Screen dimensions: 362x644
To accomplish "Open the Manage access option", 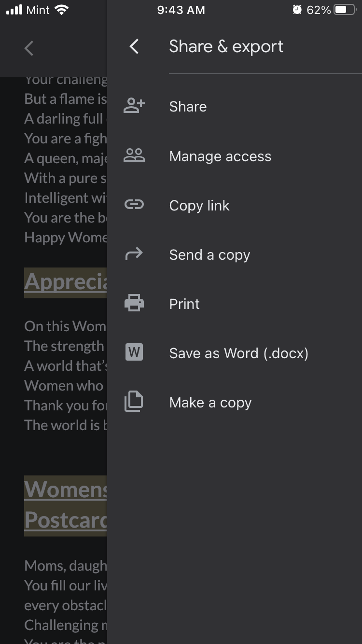I will [220, 156].
